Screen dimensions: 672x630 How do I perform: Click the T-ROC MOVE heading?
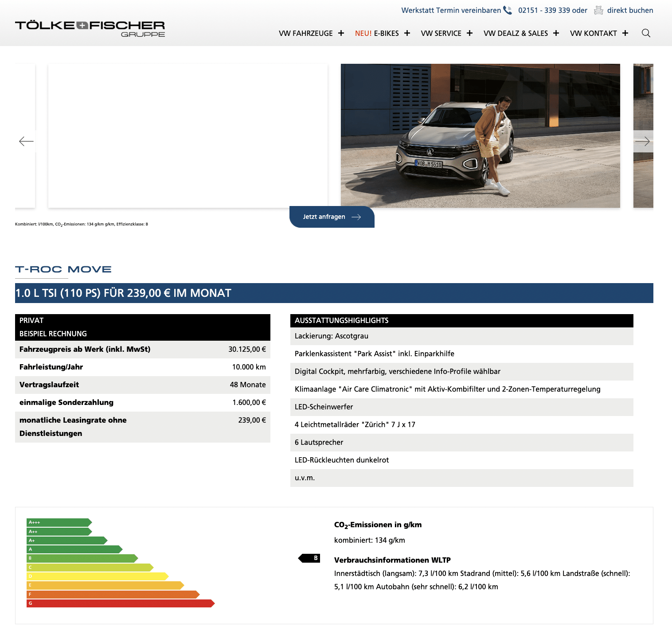(x=63, y=269)
